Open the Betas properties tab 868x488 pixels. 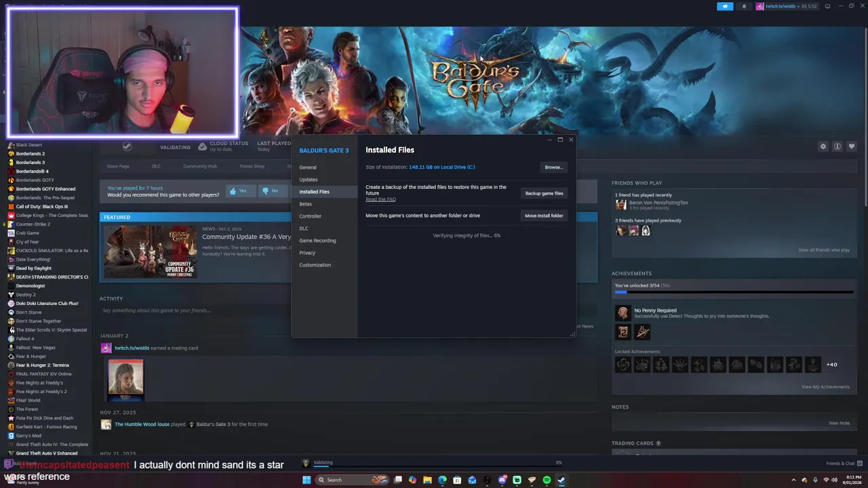306,204
